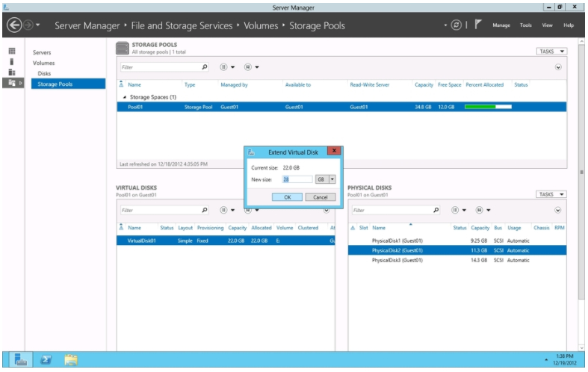Open navigation history dropdown arrow
The height and width of the screenshot is (372, 588).
(x=37, y=25)
